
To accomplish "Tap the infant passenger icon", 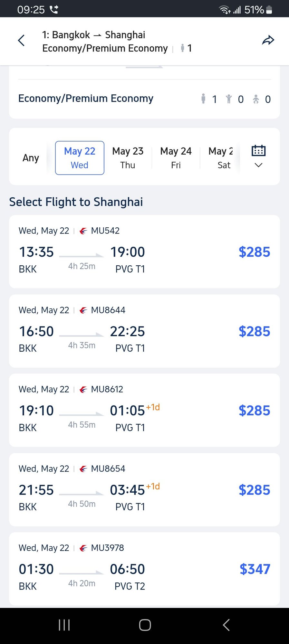I will pos(256,99).
